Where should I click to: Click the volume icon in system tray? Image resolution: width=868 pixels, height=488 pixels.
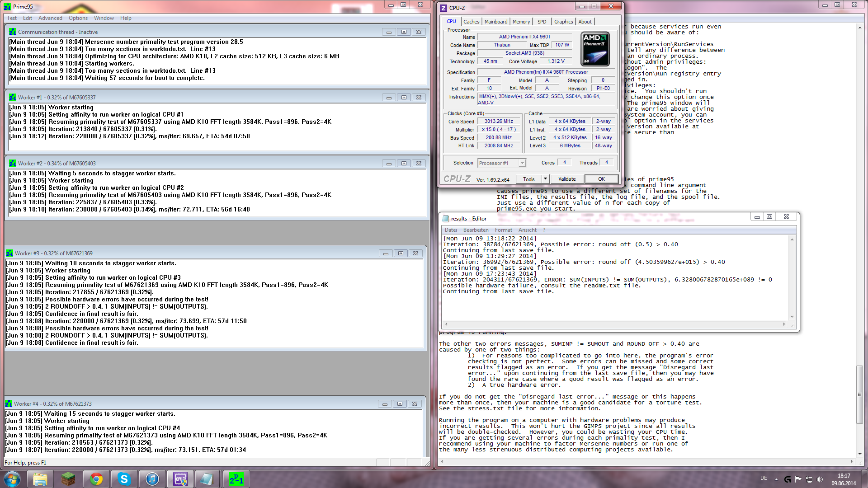coord(820,479)
